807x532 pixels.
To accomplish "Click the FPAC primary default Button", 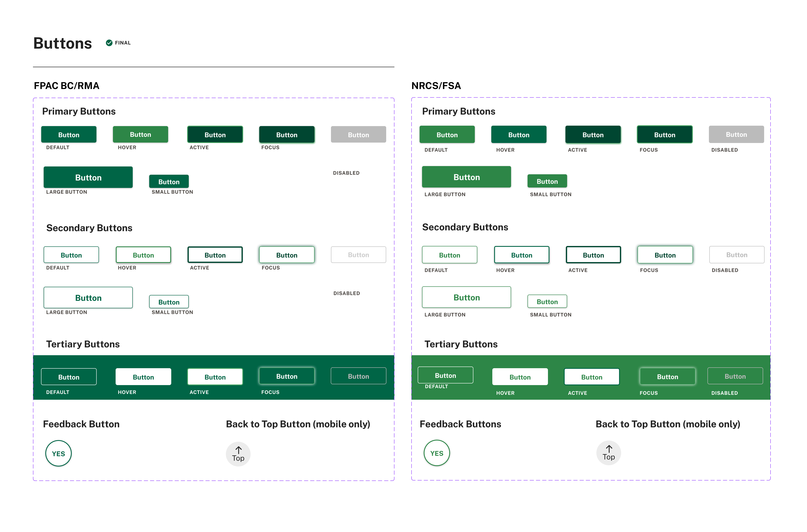I will (69, 135).
